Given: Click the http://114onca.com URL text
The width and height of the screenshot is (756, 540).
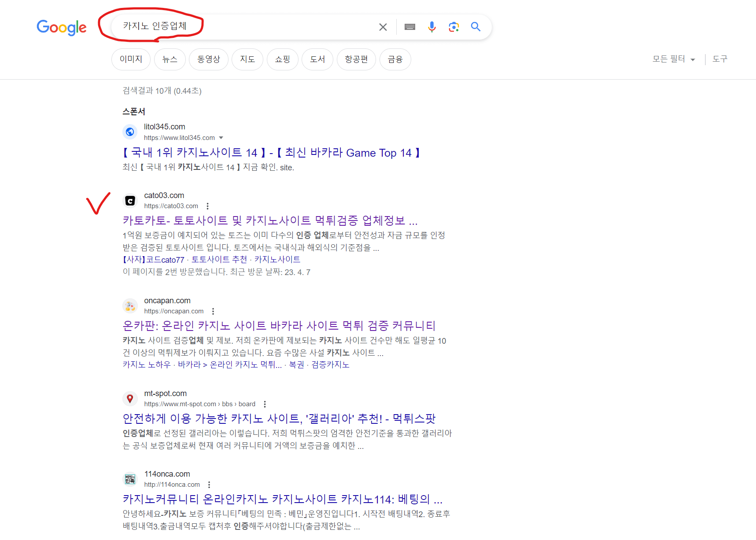Looking at the screenshot, I should 172,485.
